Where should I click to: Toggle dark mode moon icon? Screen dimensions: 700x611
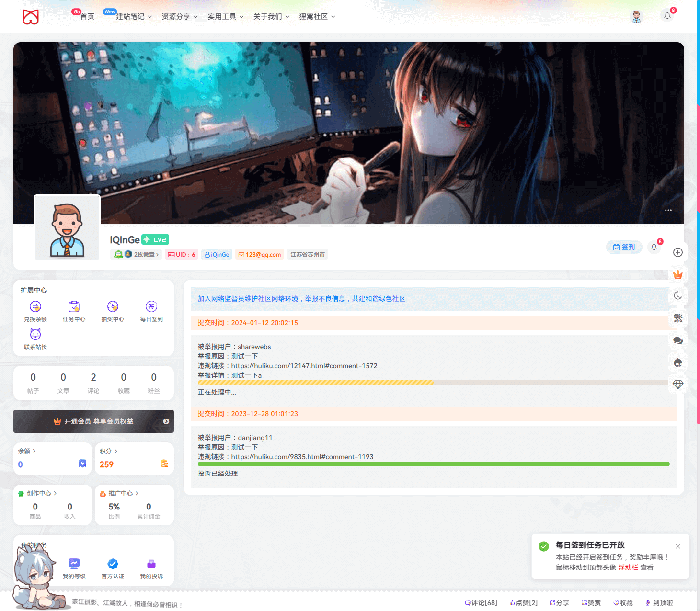click(x=678, y=295)
